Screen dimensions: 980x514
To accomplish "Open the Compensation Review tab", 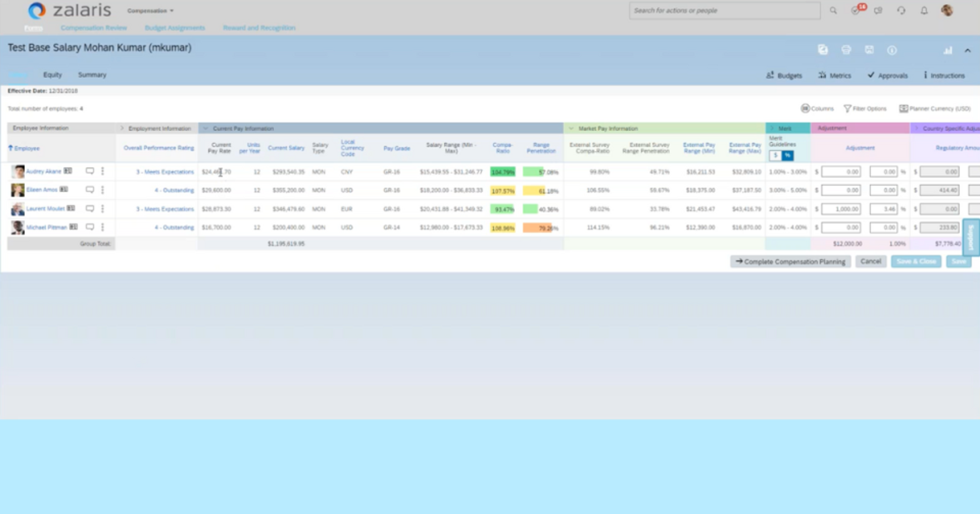I will tap(94, 28).
